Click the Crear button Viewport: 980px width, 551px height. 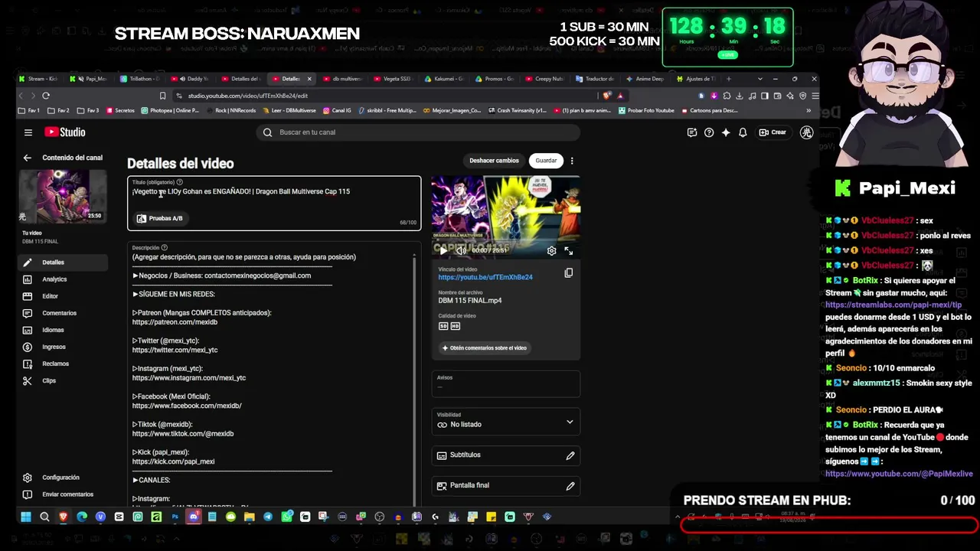pos(773,132)
